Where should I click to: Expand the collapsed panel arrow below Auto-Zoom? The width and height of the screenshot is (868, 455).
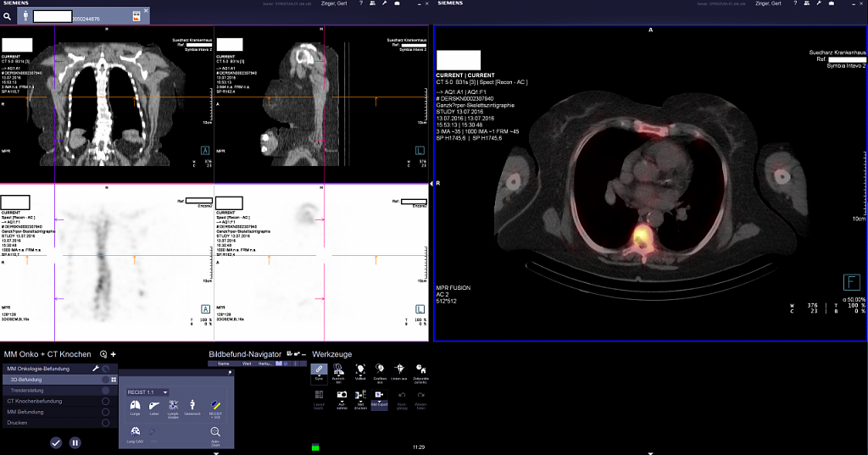[x=216, y=452]
